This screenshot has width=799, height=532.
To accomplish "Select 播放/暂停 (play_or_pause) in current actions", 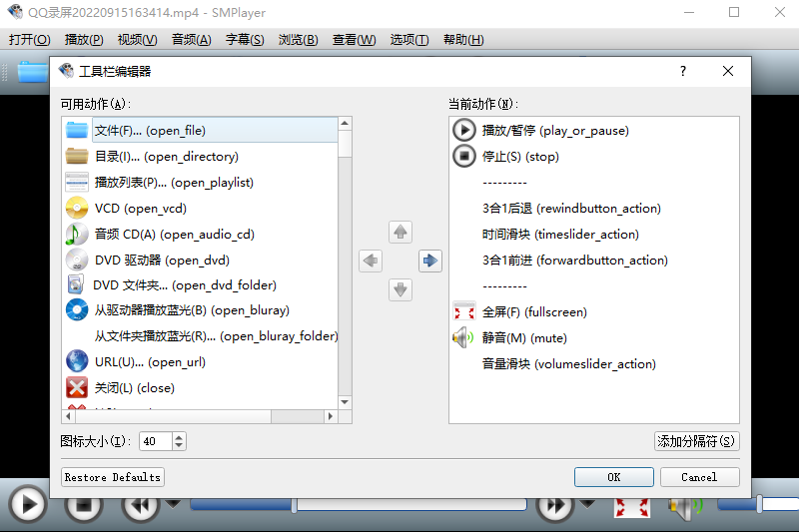I will pos(554,131).
